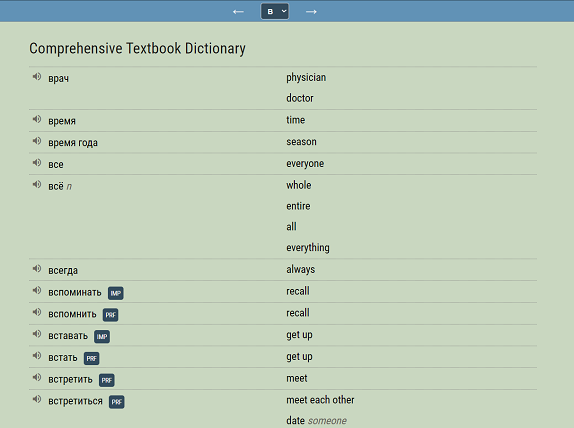The image size is (574, 428).
Task: Play audio for встать
Action: (x=37, y=355)
